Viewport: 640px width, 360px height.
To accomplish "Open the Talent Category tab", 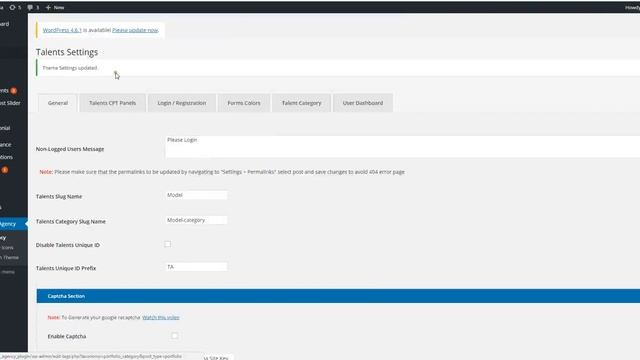I will 301,103.
